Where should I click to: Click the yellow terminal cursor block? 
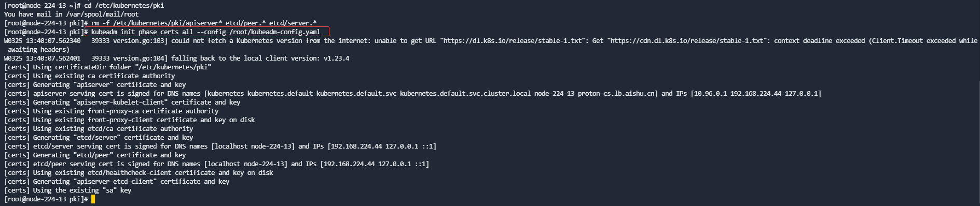coord(93,199)
